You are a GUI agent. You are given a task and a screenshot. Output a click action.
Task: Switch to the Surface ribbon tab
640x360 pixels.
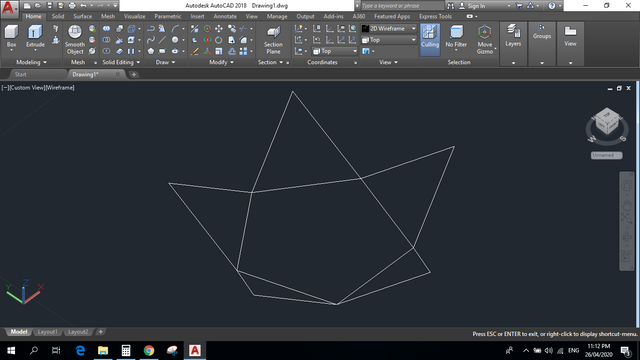[82, 16]
